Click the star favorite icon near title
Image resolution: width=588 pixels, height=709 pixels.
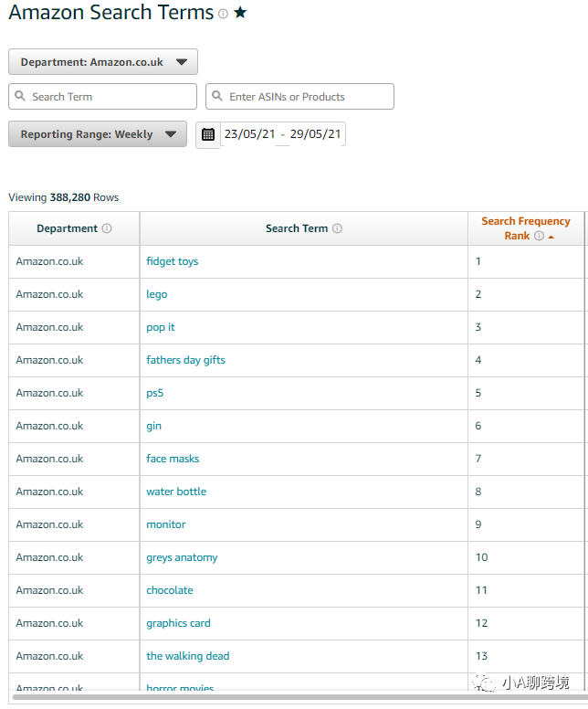click(x=240, y=13)
